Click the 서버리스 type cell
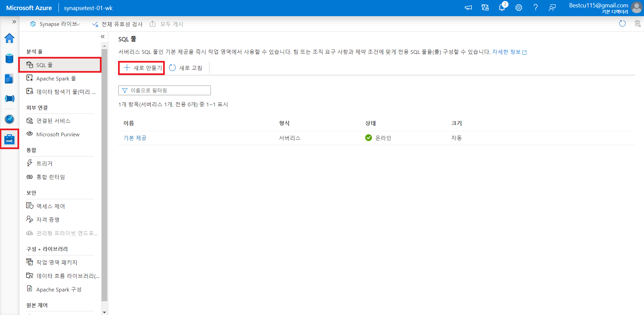 290,138
